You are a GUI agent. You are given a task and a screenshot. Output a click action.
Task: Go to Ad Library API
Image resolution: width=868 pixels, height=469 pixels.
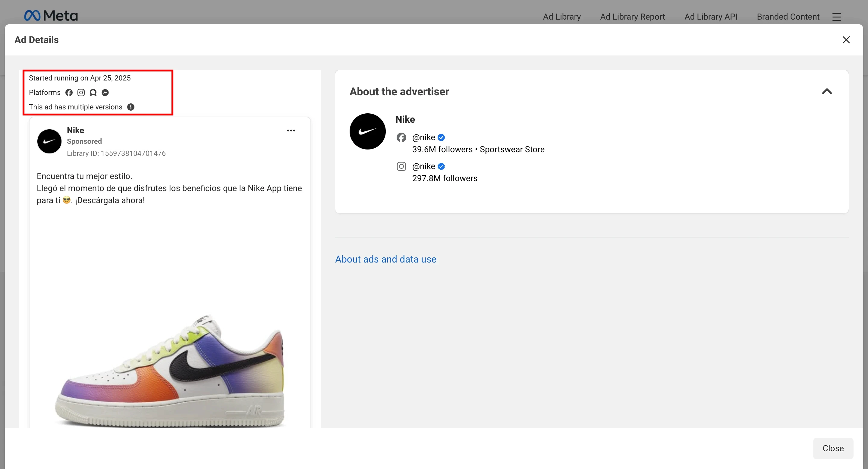711,17
